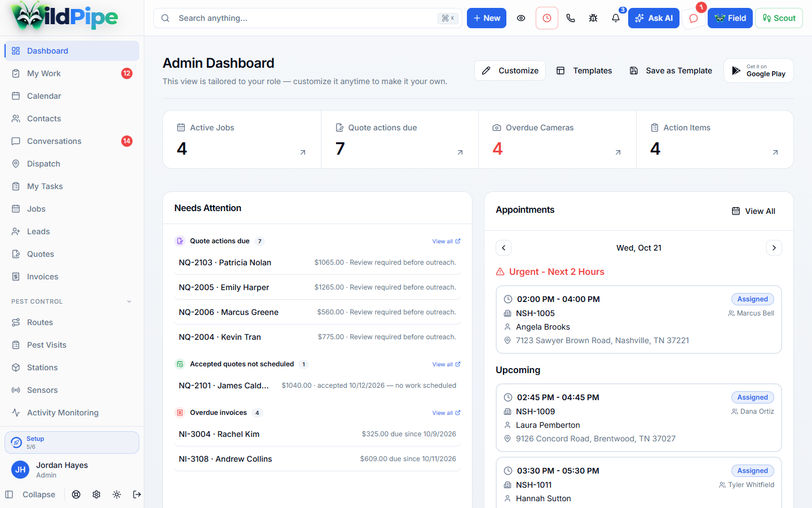This screenshot has width=812, height=508.
Task: Collapse the sidebar
Action: click(30, 494)
